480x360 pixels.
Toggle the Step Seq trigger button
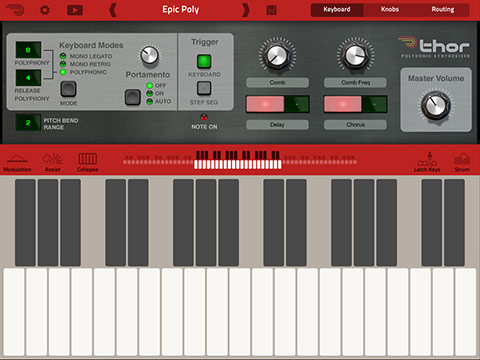pos(204,88)
